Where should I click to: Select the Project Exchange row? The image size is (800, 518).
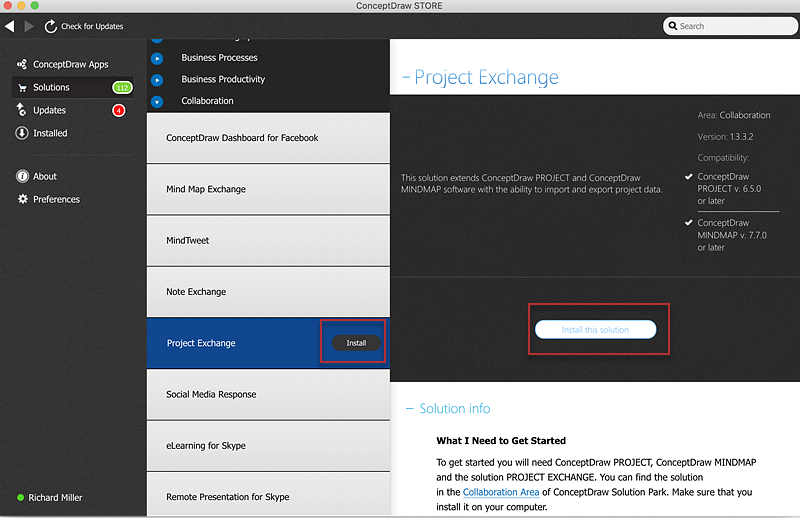click(268, 343)
